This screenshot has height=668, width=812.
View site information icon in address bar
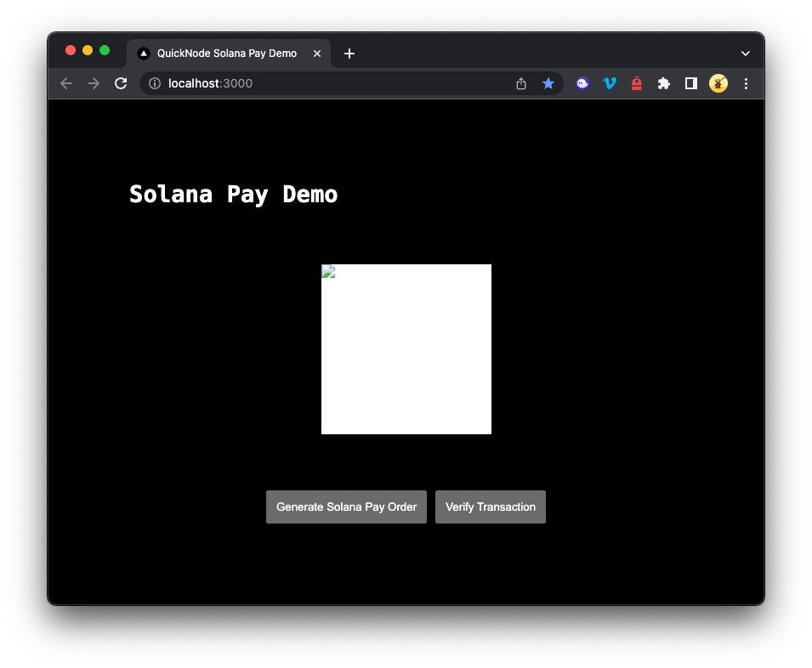[154, 83]
